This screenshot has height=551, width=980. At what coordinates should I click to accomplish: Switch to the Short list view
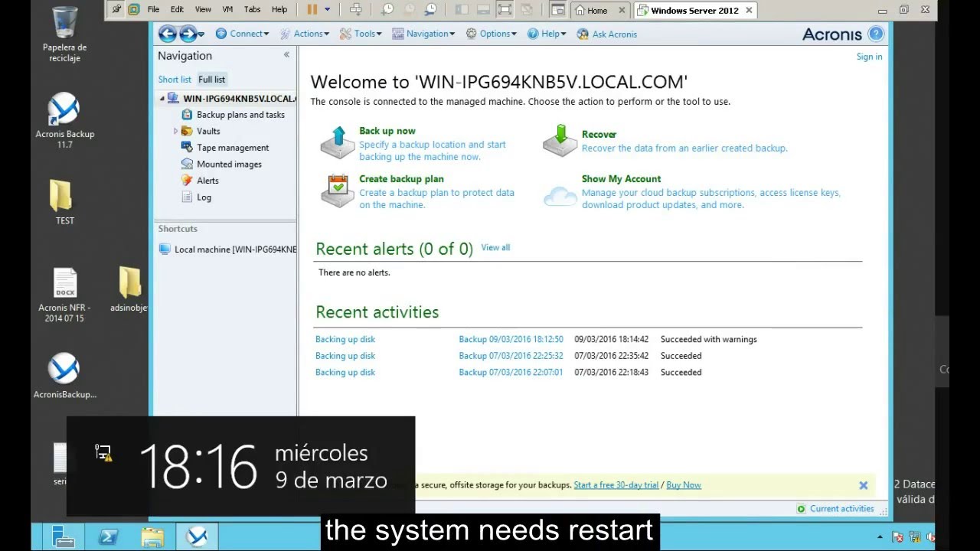click(x=175, y=80)
